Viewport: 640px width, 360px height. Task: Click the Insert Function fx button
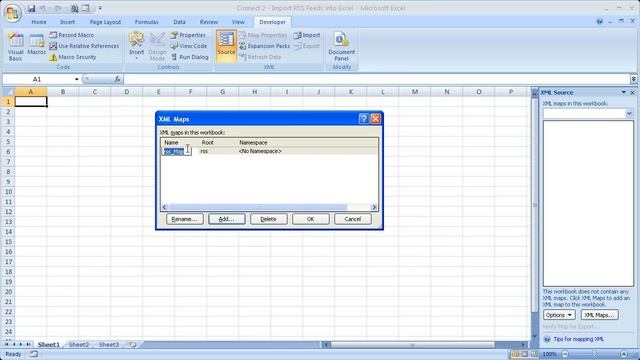pyautogui.click(x=117, y=79)
